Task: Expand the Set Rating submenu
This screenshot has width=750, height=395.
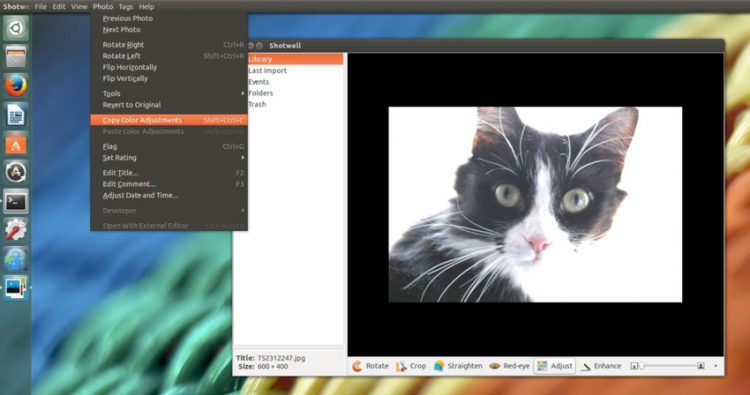Action: [x=169, y=158]
